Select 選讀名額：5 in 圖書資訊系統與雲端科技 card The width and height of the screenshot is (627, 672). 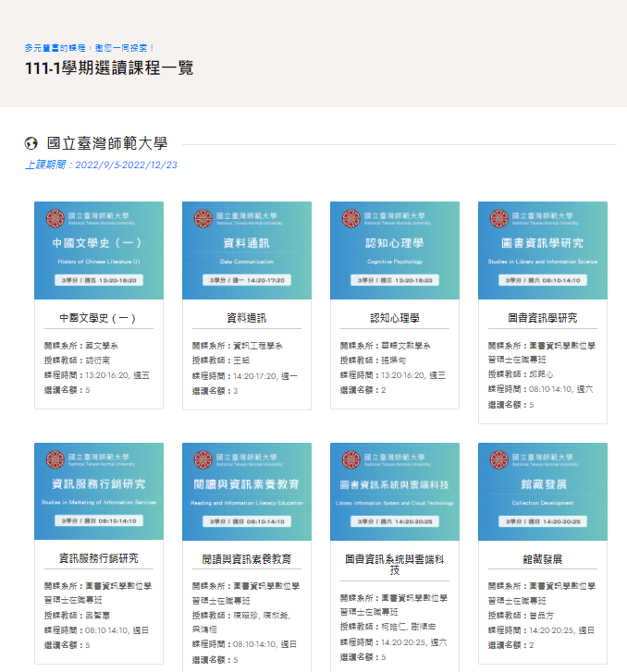click(x=363, y=657)
